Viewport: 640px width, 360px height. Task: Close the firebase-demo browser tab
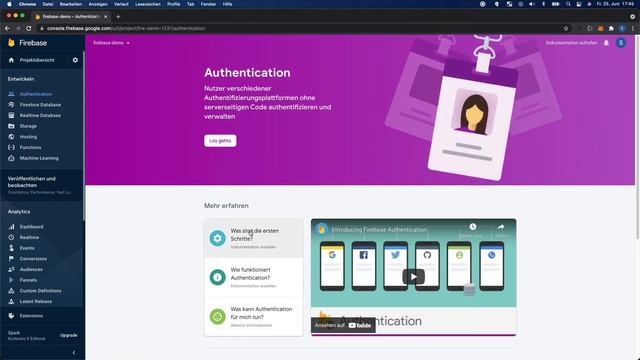(x=105, y=17)
